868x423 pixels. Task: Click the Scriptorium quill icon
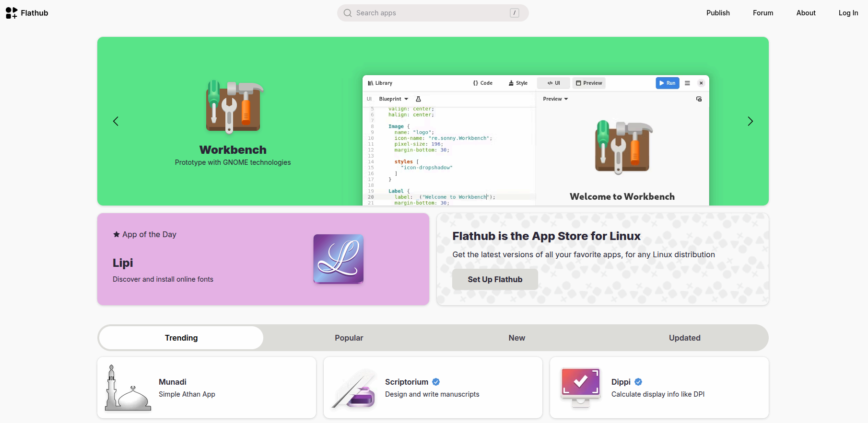(x=354, y=389)
